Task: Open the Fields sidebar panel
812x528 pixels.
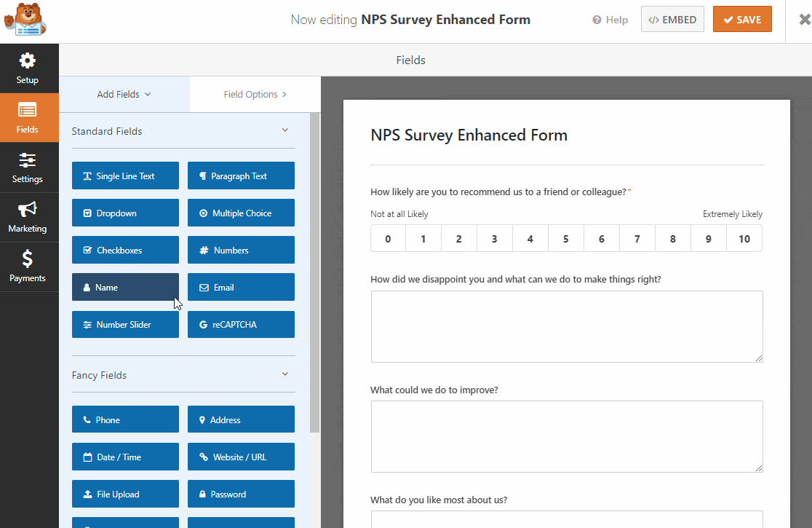Action: [x=29, y=118]
